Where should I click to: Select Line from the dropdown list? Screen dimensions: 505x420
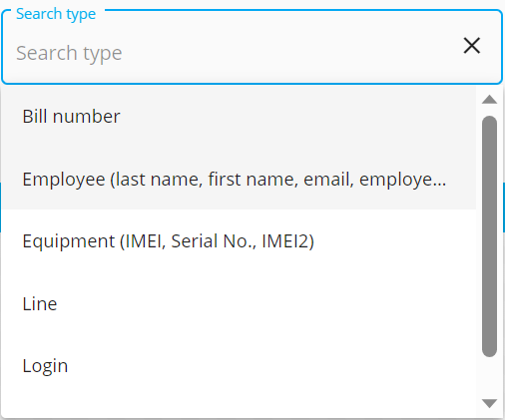click(x=239, y=303)
